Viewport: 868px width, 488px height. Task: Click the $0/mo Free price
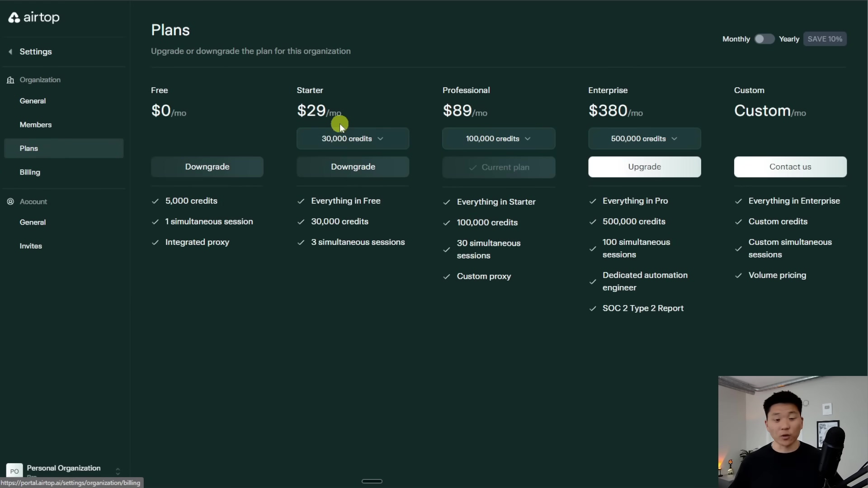click(x=169, y=111)
